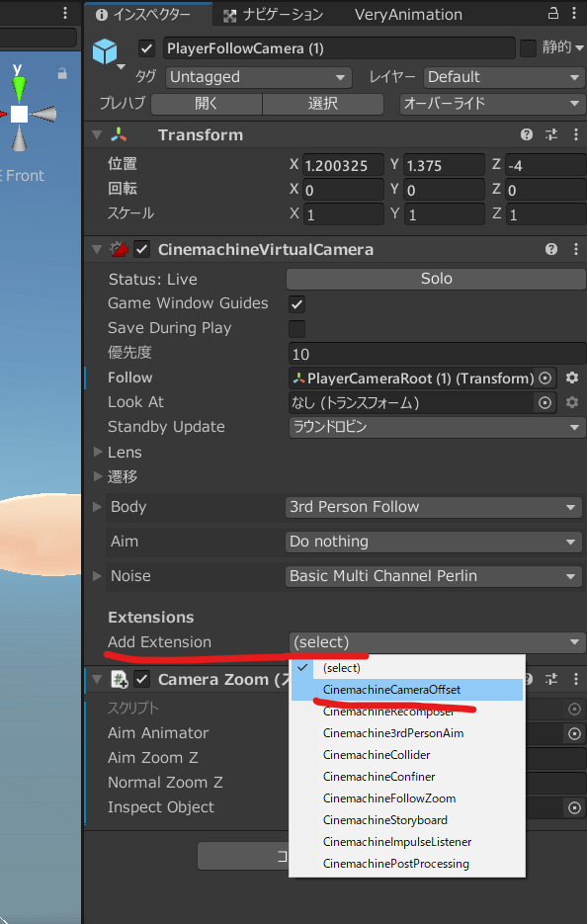Click the Solo button
587x924 pixels.
(436, 280)
